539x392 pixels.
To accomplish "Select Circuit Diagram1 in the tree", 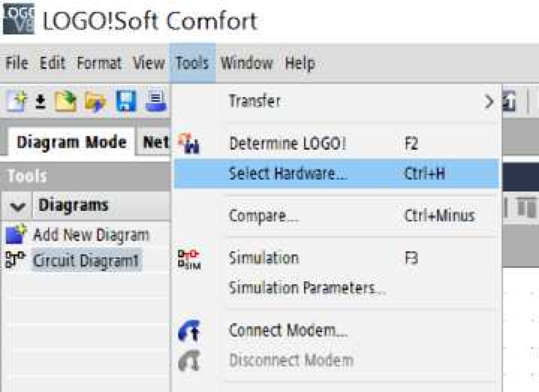I will coord(86,260).
